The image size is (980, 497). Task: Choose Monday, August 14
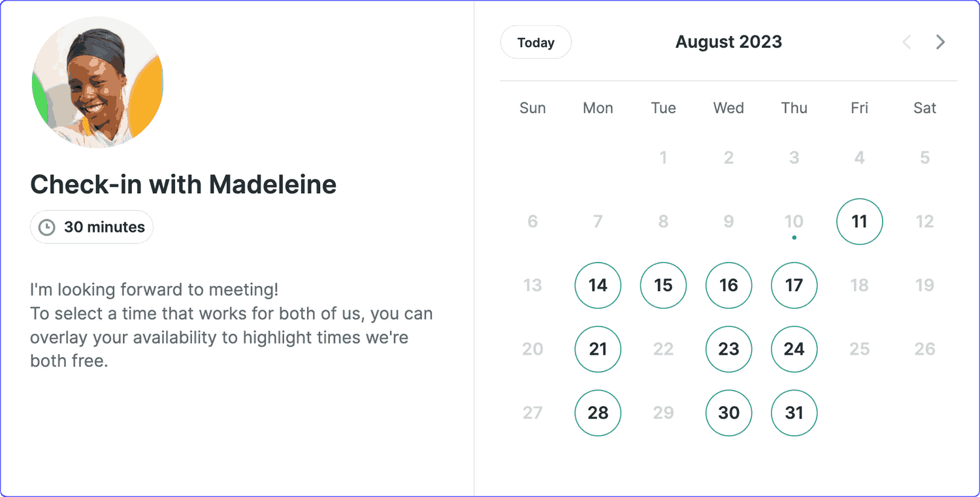click(x=598, y=285)
